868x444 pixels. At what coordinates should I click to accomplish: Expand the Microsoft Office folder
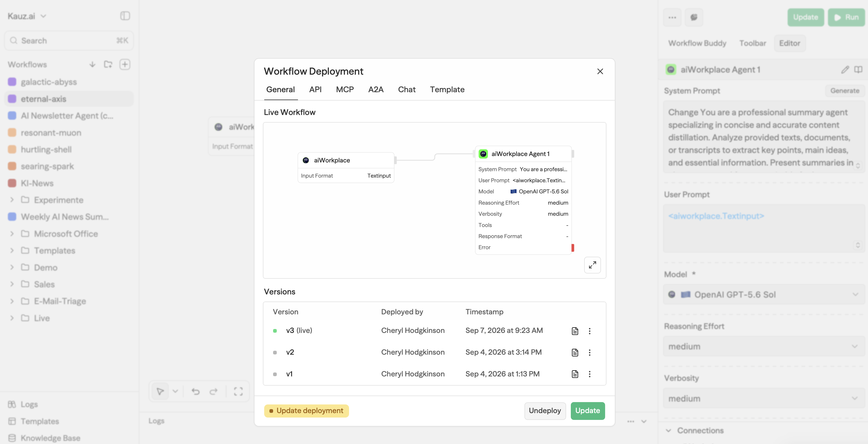point(12,234)
